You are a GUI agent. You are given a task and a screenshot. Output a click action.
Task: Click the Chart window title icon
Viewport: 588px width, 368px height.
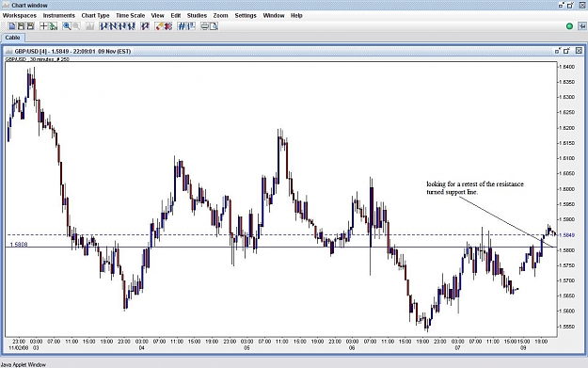tap(6, 6)
